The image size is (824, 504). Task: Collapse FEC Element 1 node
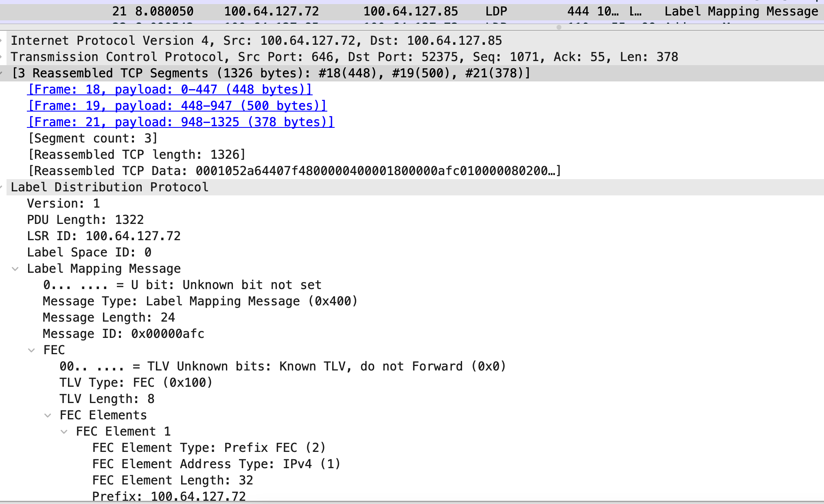[64, 432]
